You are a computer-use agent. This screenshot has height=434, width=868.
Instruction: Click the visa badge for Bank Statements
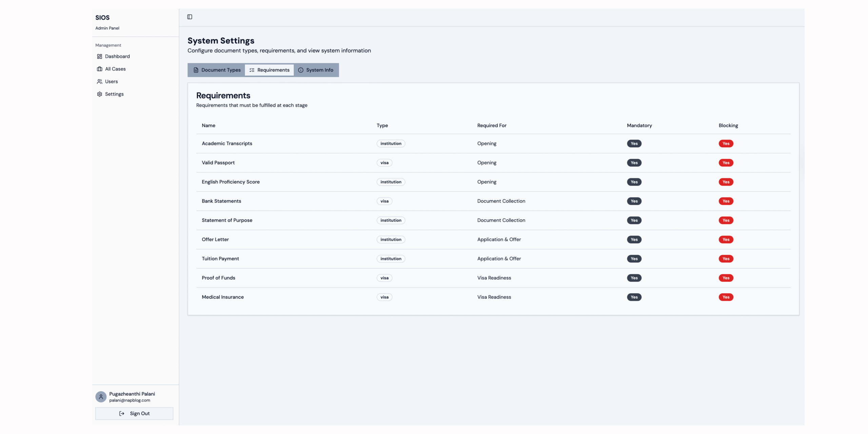tap(384, 201)
